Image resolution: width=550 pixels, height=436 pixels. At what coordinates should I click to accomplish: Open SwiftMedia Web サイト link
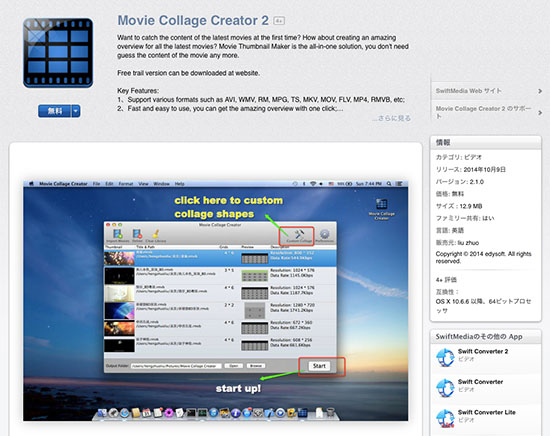[469, 91]
